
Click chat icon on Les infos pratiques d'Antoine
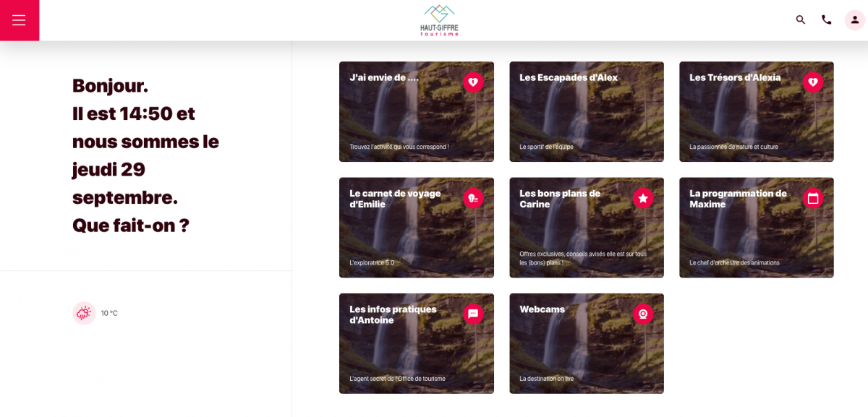[473, 314]
